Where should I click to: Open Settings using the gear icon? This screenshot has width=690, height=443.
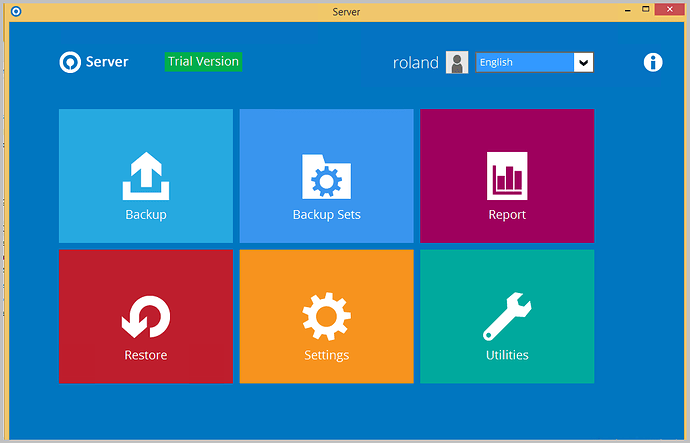(326, 318)
